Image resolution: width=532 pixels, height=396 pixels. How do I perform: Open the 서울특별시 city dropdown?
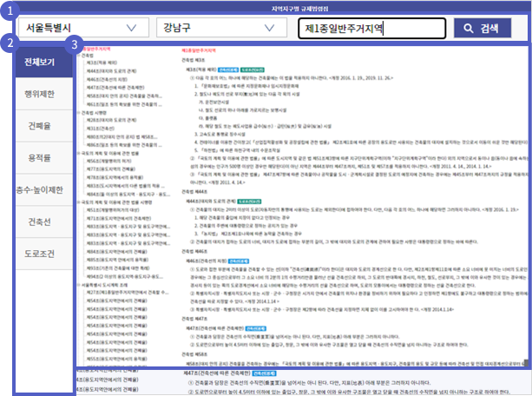(x=82, y=28)
